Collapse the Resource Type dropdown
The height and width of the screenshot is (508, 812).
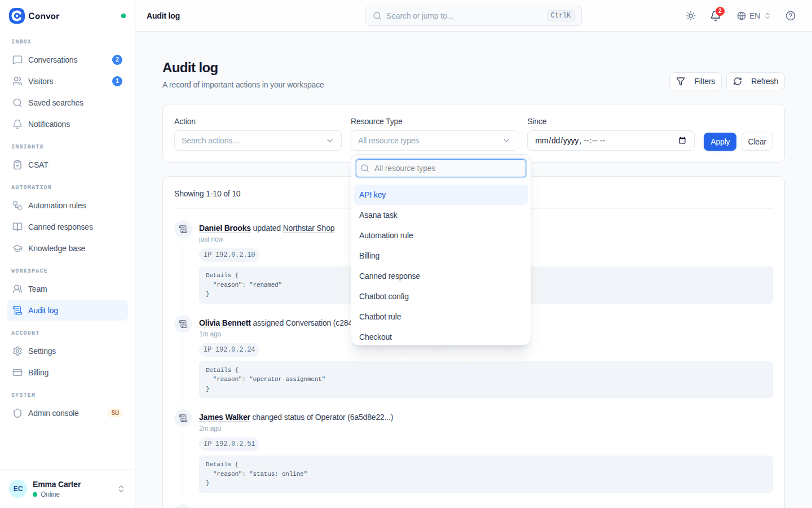pyautogui.click(x=434, y=141)
